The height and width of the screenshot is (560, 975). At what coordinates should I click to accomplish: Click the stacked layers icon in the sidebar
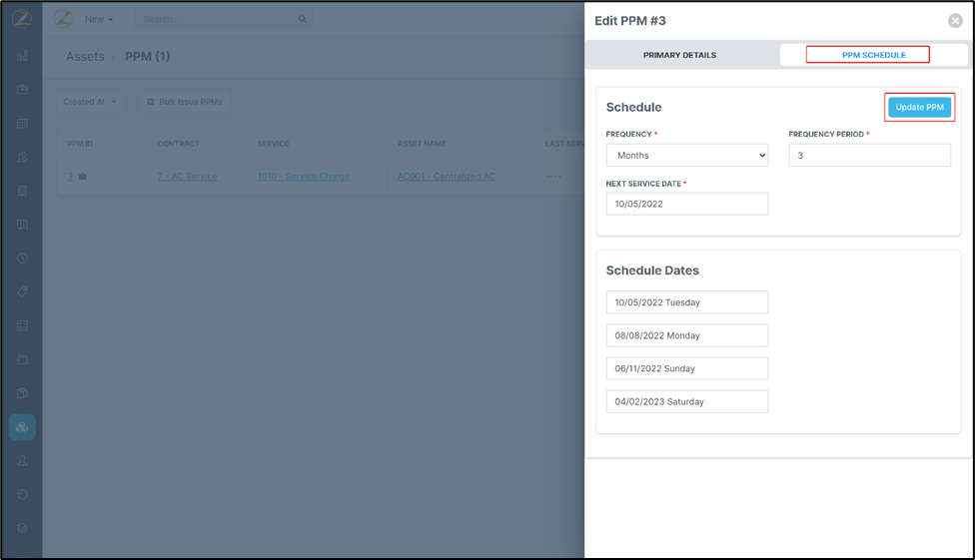coord(22,528)
